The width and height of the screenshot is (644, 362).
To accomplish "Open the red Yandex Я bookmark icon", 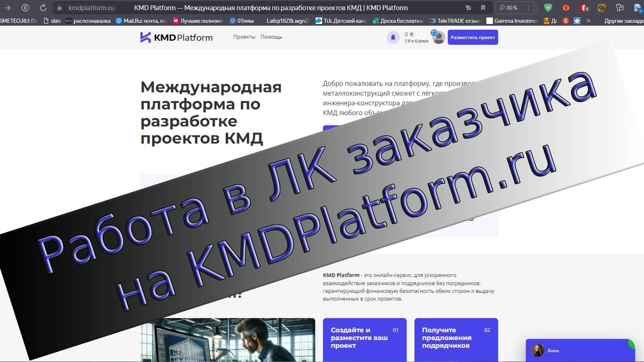I will pyautogui.click(x=566, y=21).
